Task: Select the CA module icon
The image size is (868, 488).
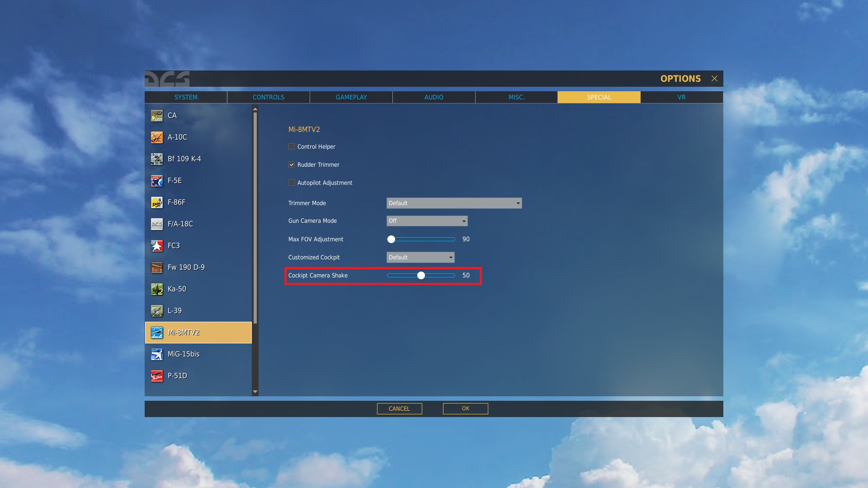Action: click(x=157, y=116)
